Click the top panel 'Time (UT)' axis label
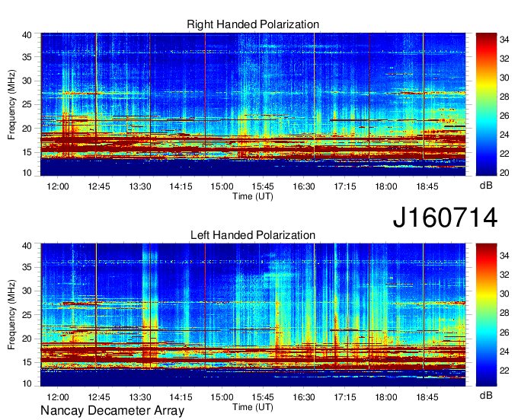The image size is (518, 420). 253,196
